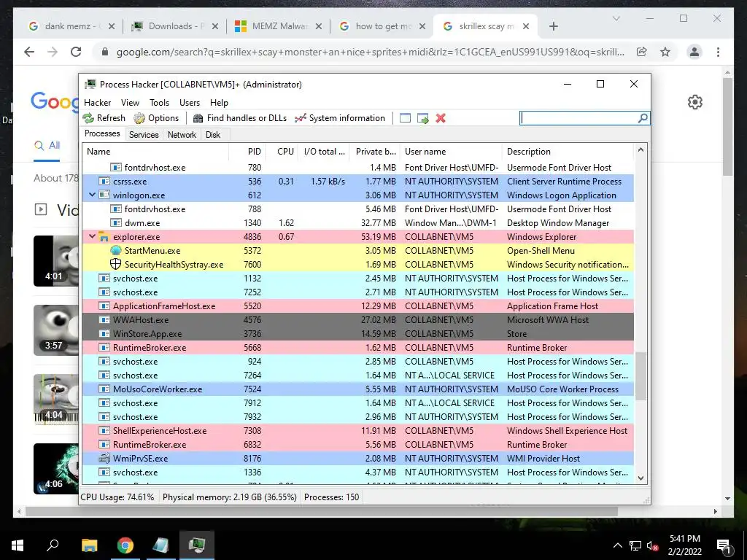Select the SecurityHealthSystray.exe shield icon
This screenshot has height=560, width=747.
click(116, 264)
